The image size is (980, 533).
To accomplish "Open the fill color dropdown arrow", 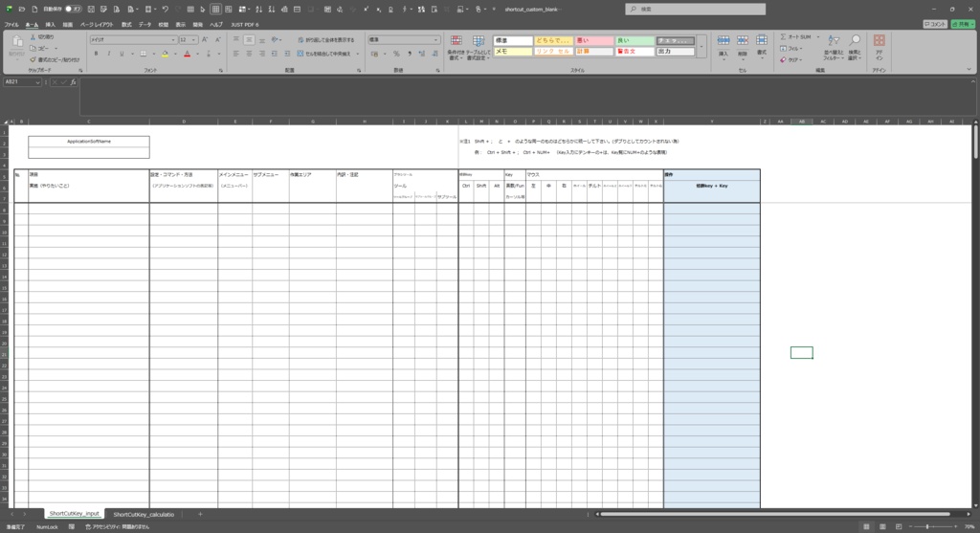I will coord(175,54).
